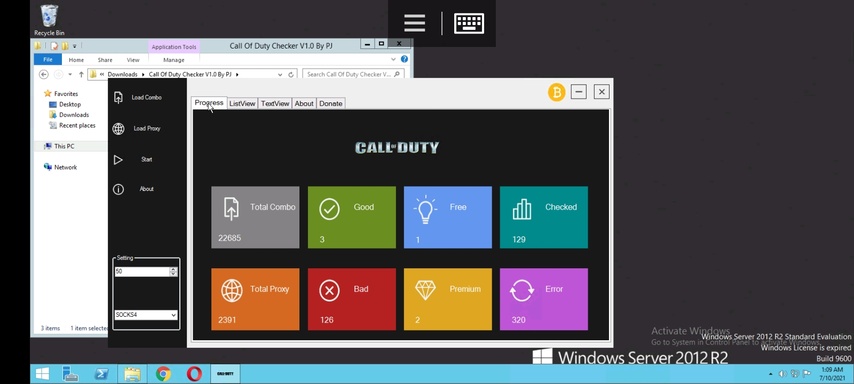Viewport: 854px width, 384px height.
Task: Open the hamburger menu in top overlay
Action: pyautogui.click(x=414, y=23)
